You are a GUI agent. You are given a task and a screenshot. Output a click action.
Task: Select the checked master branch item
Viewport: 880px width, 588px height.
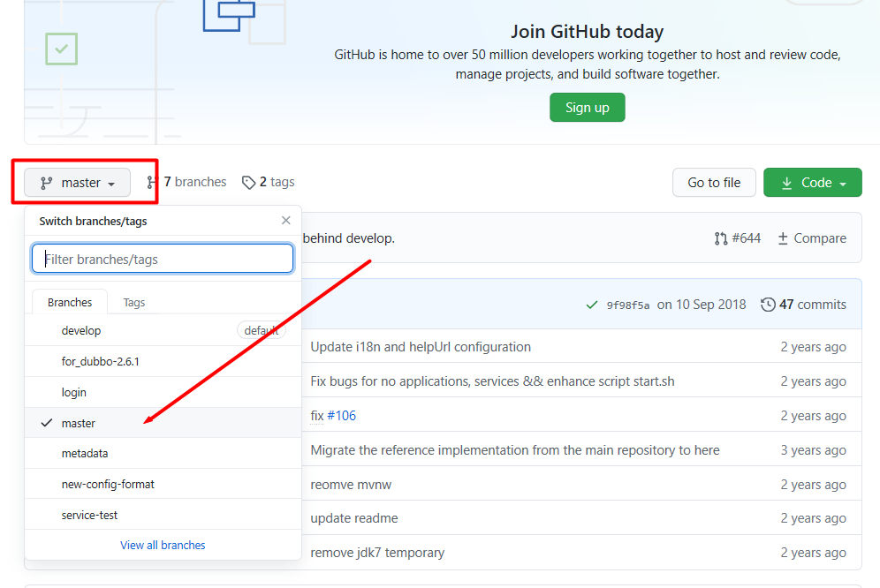[x=163, y=423]
